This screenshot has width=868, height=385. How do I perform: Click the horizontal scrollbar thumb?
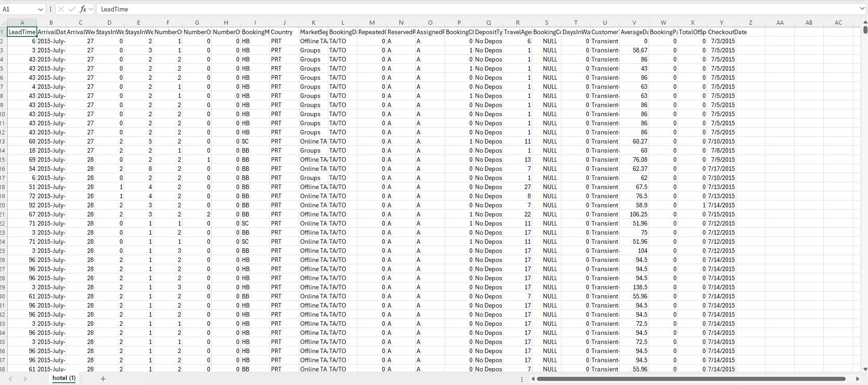point(691,379)
